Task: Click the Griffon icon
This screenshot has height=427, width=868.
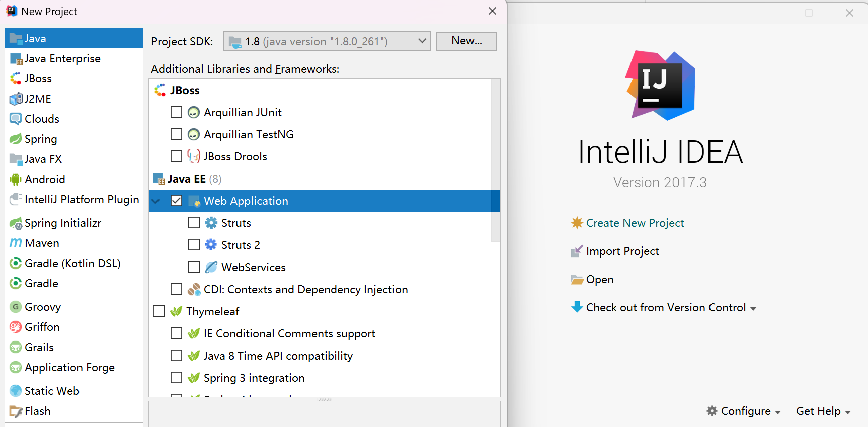Action: [16, 327]
